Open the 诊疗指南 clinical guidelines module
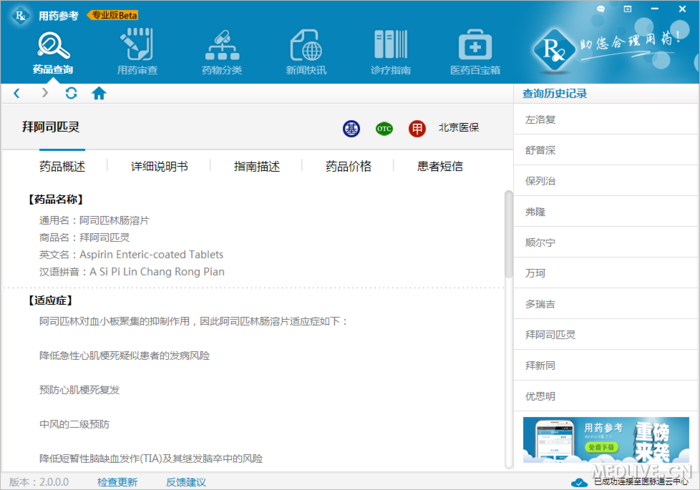The height and width of the screenshot is (490, 700). tap(391, 53)
